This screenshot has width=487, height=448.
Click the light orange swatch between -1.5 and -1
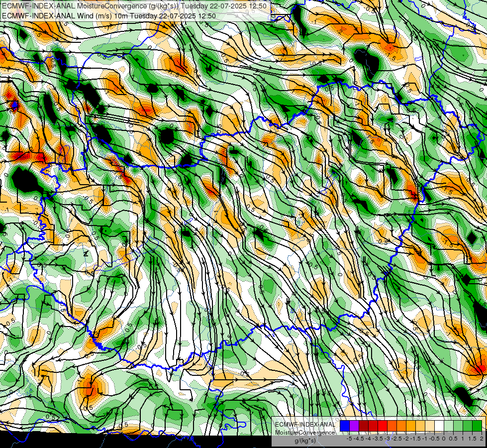coord(420,426)
